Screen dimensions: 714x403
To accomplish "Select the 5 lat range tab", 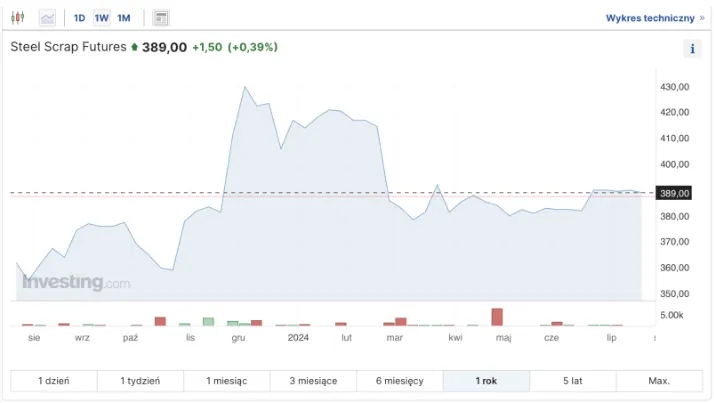I will click(573, 381).
